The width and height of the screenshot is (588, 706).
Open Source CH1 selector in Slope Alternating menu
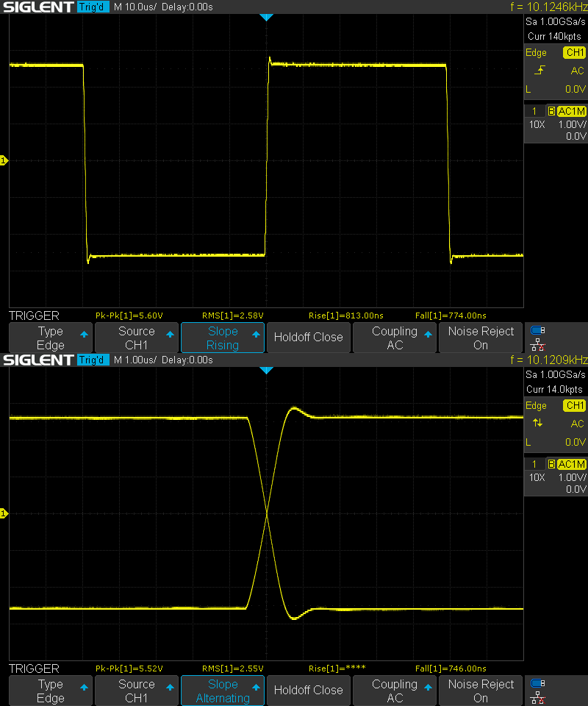click(x=136, y=691)
